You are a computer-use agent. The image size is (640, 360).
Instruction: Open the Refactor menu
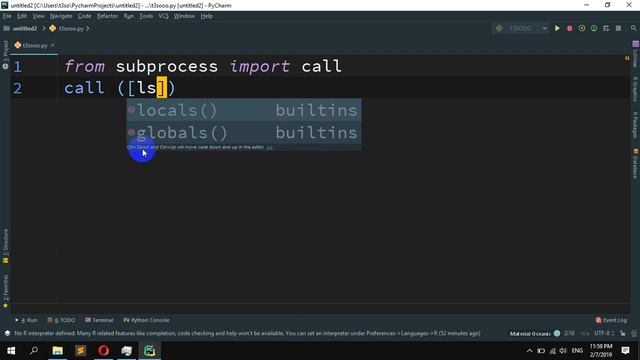click(x=107, y=16)
